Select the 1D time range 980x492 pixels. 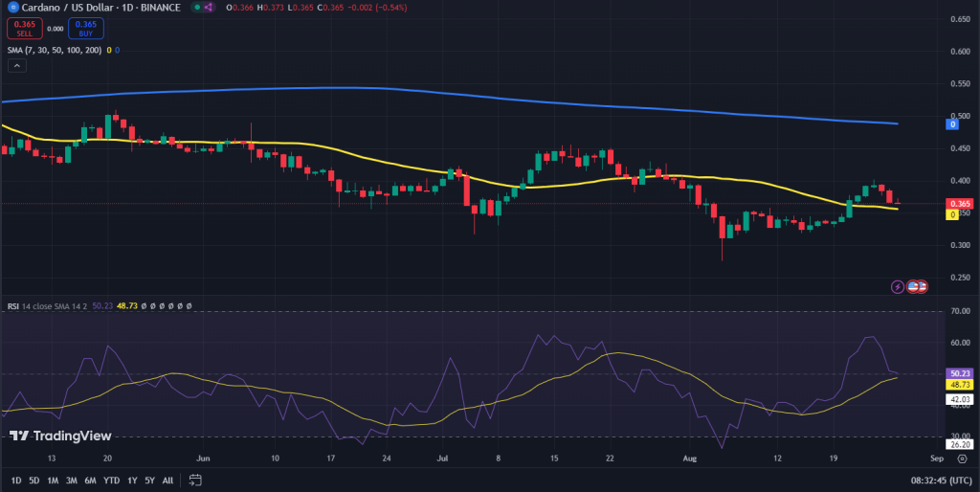coord(16,481)
